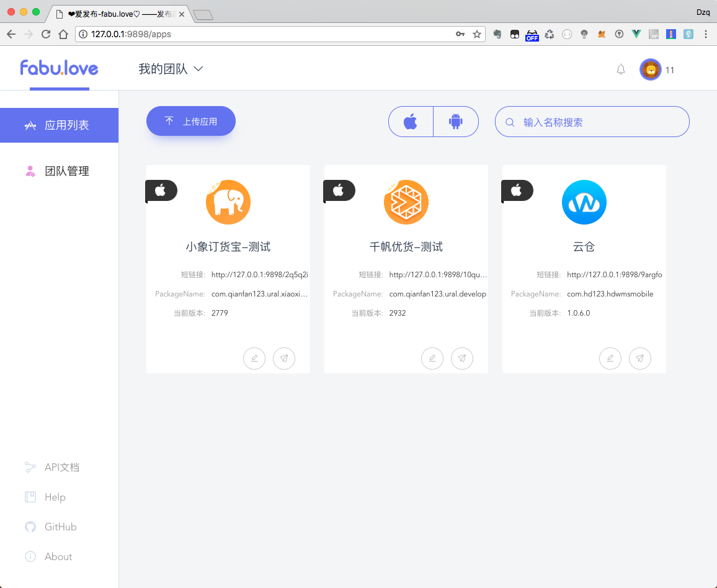
Task: Click the browser back arrow
Action: pos(11,34)
